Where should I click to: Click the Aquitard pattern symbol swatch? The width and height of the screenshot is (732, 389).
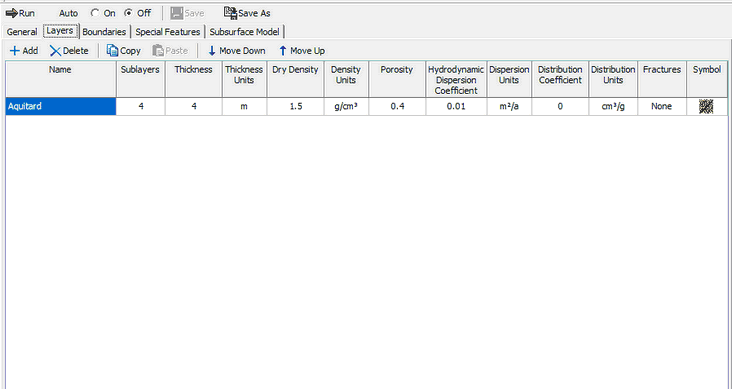[x=706, y=106]
